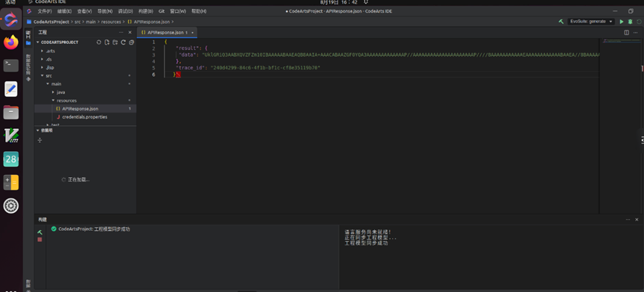Click the green build hammer in top toolbar
This screenshot has width=644, height=292.
click(x=561, y=22)
